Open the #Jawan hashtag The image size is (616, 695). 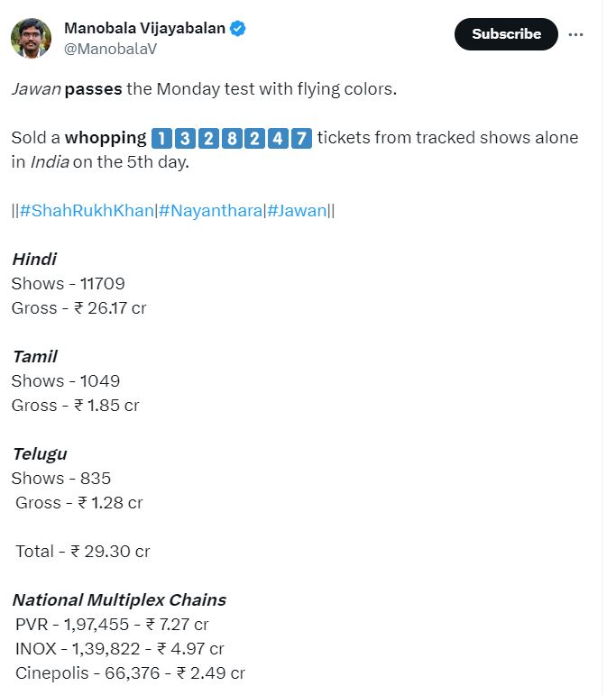pos(298,211)
